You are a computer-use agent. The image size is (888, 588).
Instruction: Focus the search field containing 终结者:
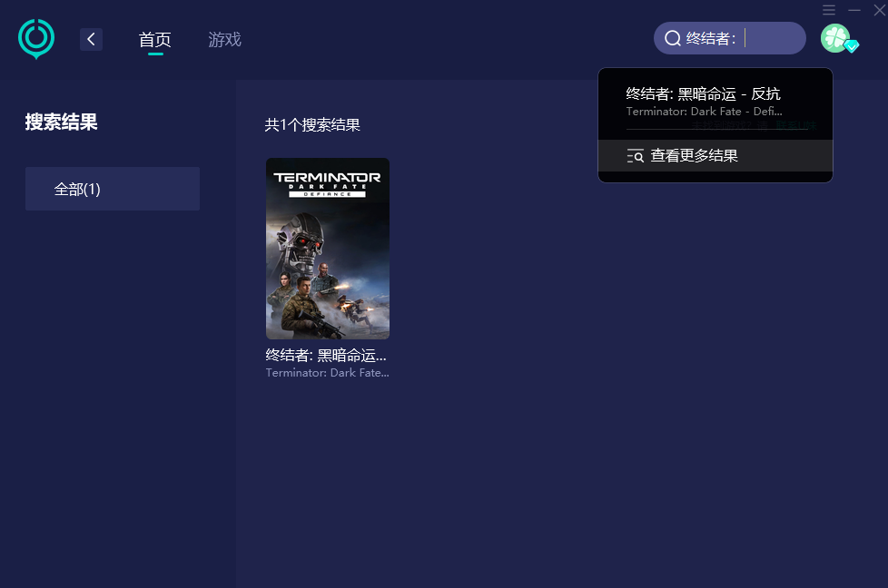[729, 38]
